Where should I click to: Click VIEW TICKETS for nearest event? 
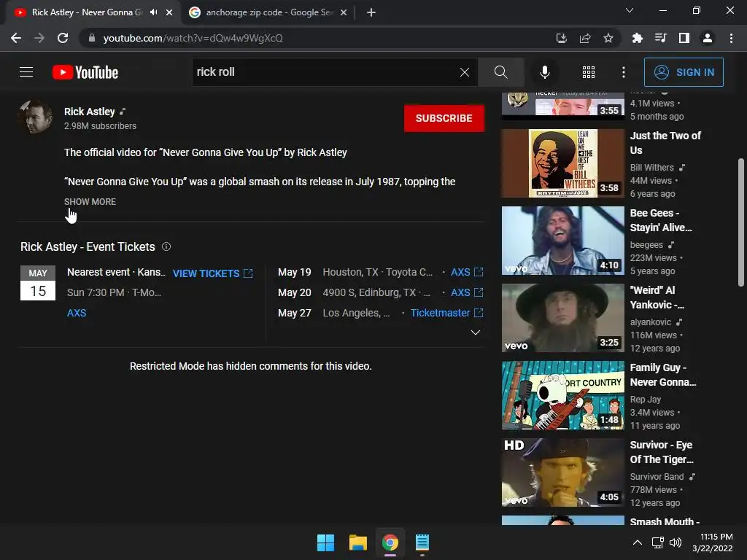[212, 273]
